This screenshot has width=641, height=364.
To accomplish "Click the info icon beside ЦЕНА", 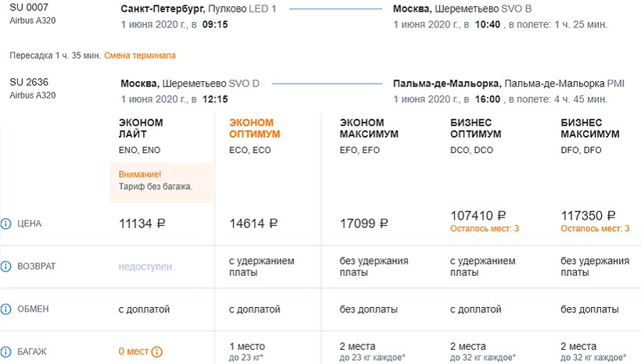I will [6, 223].
